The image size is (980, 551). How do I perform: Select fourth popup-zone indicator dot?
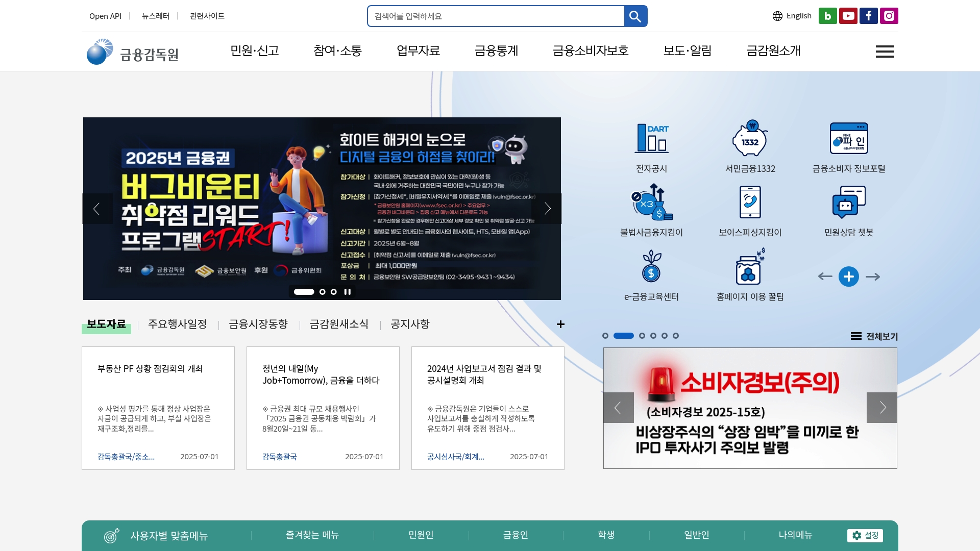[653, 336]
